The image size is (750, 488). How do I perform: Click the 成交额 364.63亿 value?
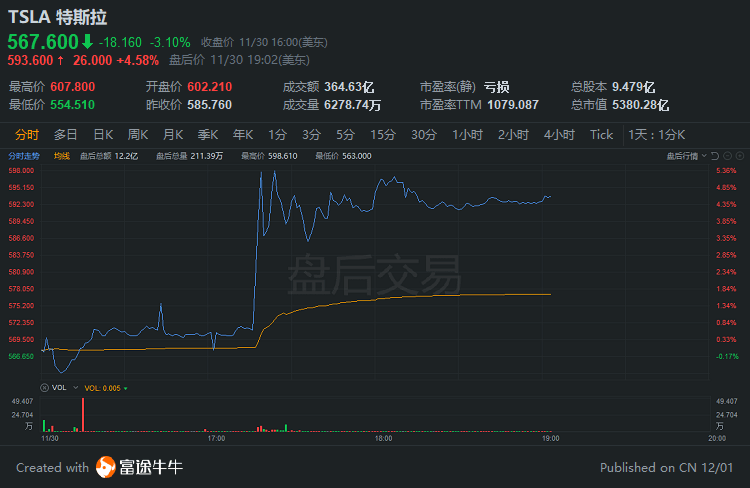point(349,87)
